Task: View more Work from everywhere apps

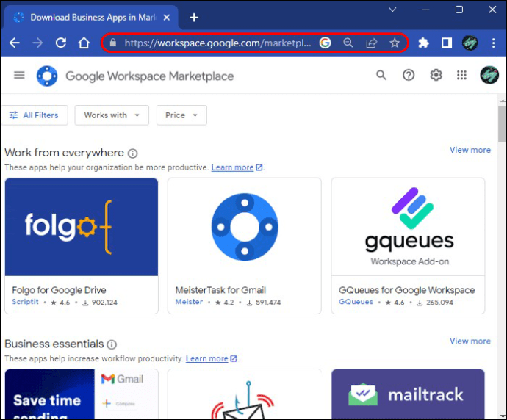Action: [470, 150]
